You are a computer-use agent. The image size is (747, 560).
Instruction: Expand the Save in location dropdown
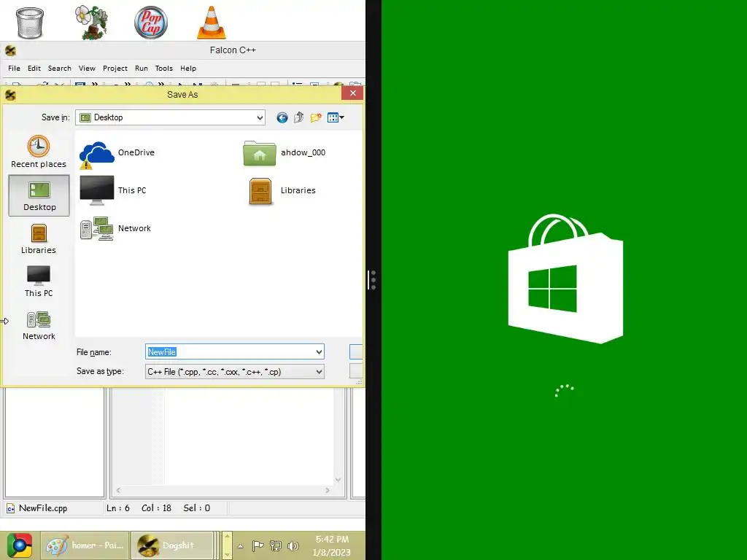coord(260,117)
